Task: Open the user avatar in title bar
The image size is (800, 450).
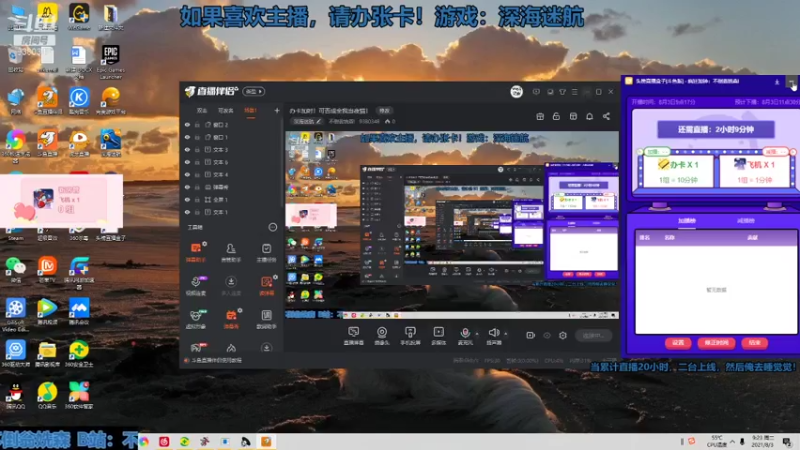Action: (516, 91)
